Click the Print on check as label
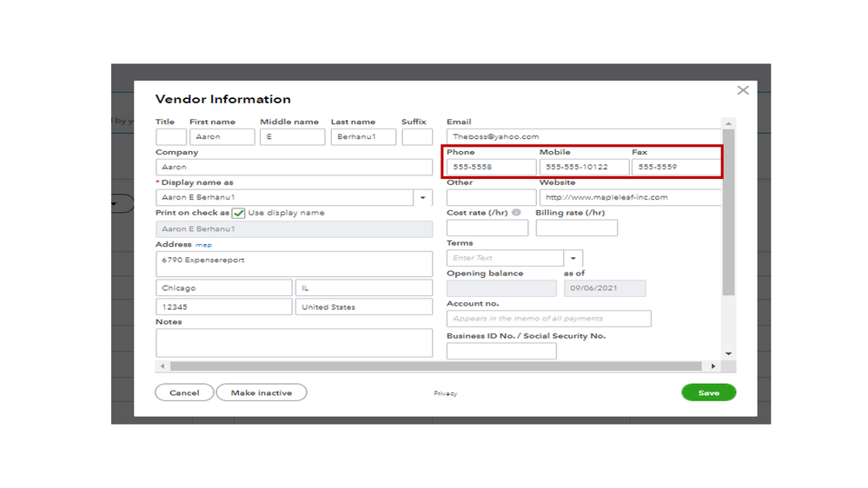868x488 pixels. [192, 213]
